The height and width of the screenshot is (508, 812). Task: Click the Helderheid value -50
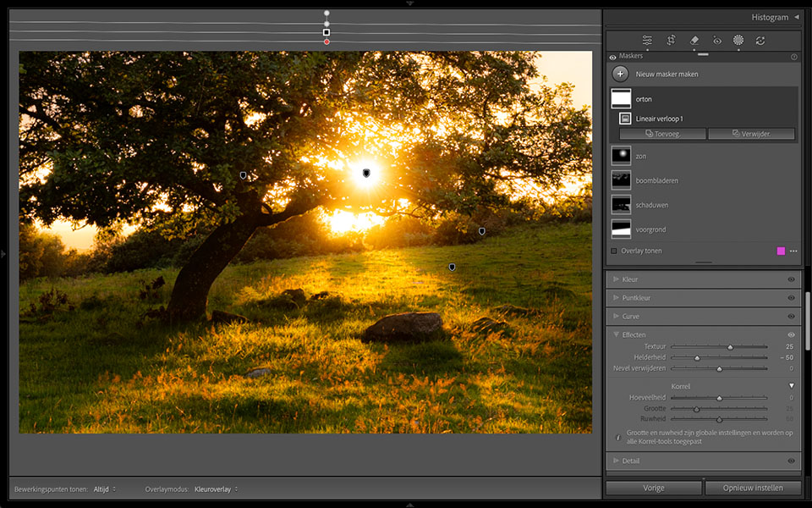pos(787,357)
